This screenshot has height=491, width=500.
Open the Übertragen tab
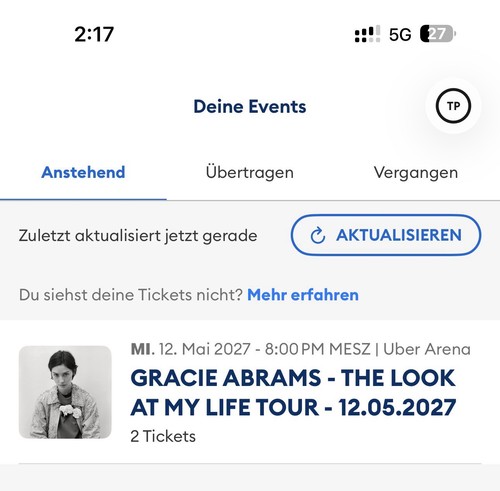pos(250,172)
